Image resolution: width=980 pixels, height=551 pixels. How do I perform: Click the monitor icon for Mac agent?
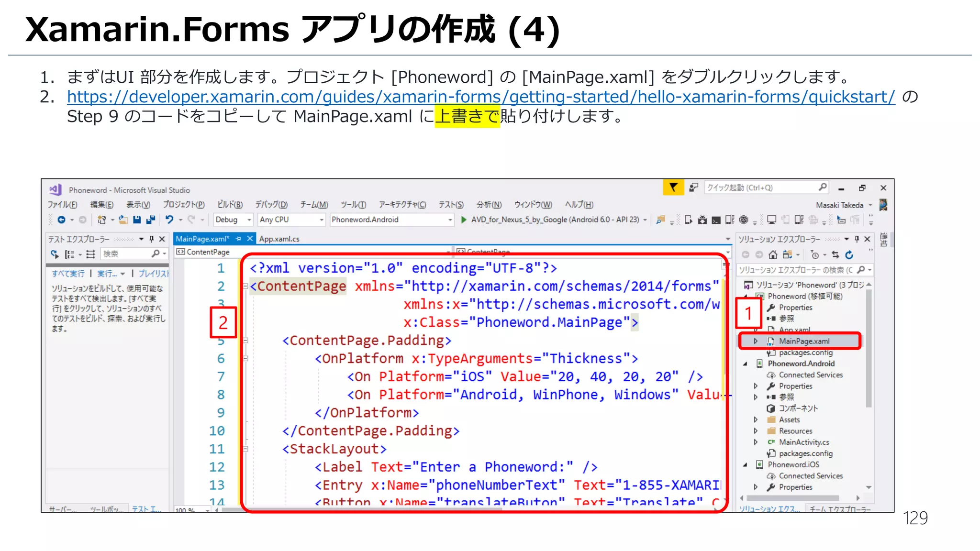pyautogui.click(x=771, y=220)
